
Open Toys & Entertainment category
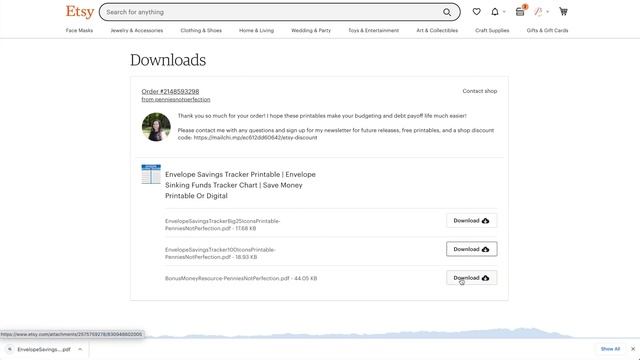click(373, 31)
